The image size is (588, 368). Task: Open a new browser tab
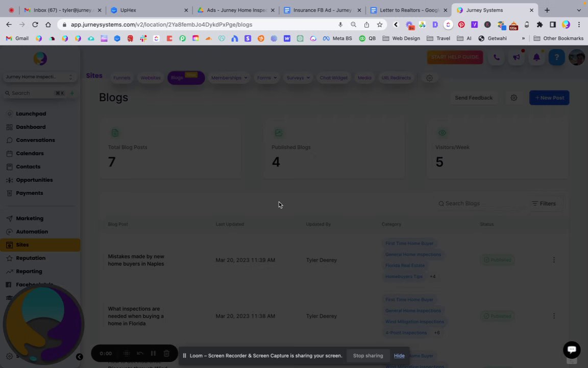click(547, 10)
